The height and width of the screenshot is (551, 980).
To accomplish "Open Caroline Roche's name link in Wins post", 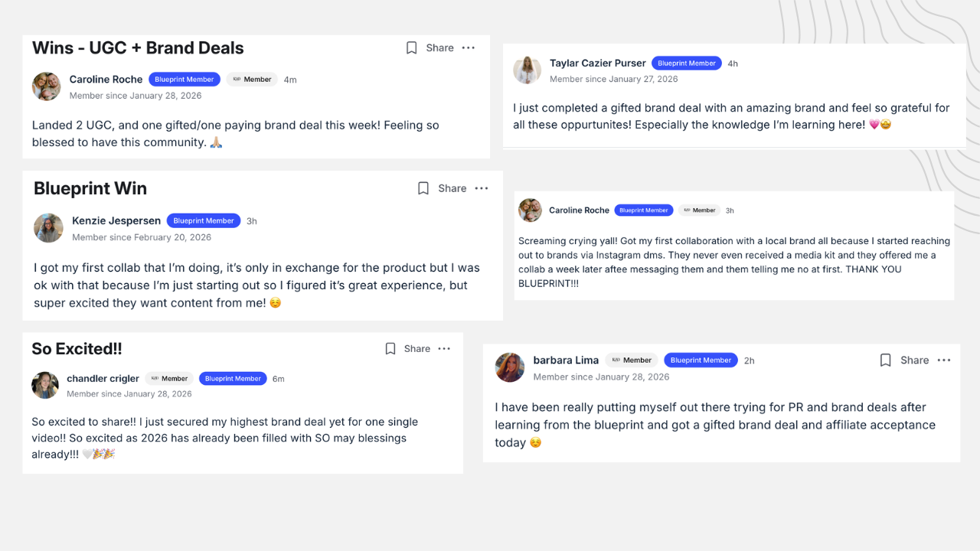I will [106, 80].
